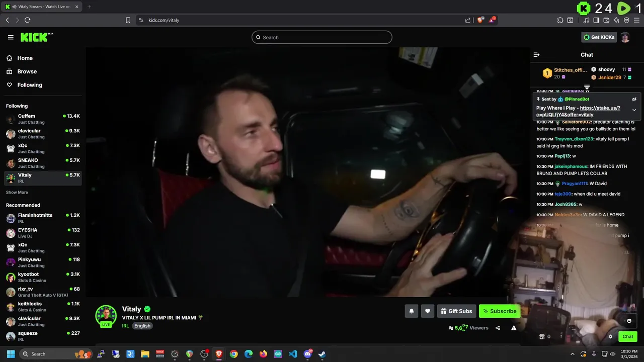644x362 pixels.
Task: Turn on notifications with the bell button
Action: (411, 311)
